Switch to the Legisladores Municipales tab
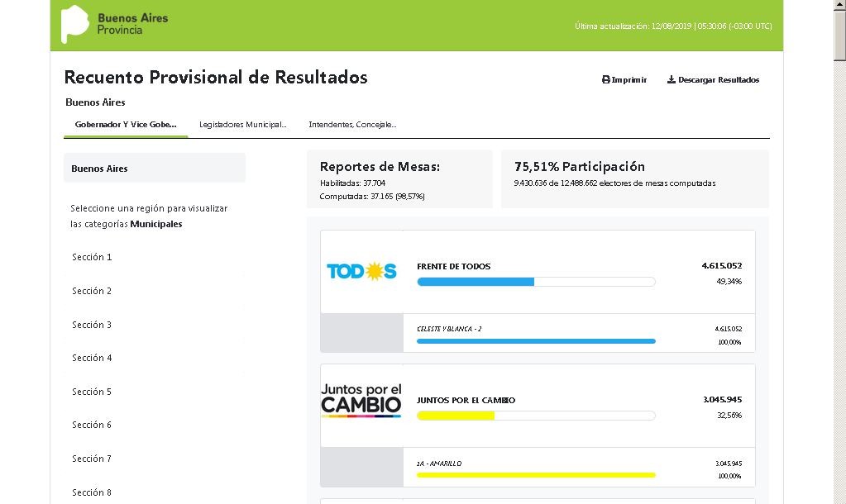Image resolution: width=846 pixels, height=504 pixels. point(243,125)
